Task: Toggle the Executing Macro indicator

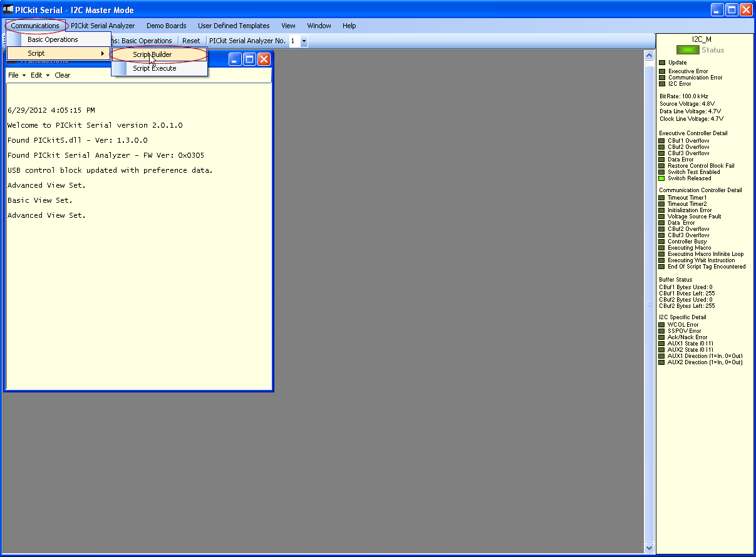Action: (661, 247)
